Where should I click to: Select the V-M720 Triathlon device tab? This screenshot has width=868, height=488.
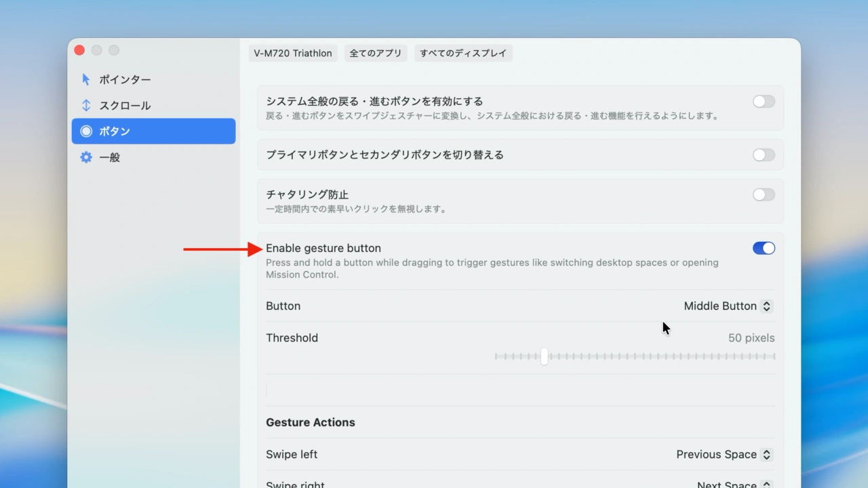coord(292,53)
